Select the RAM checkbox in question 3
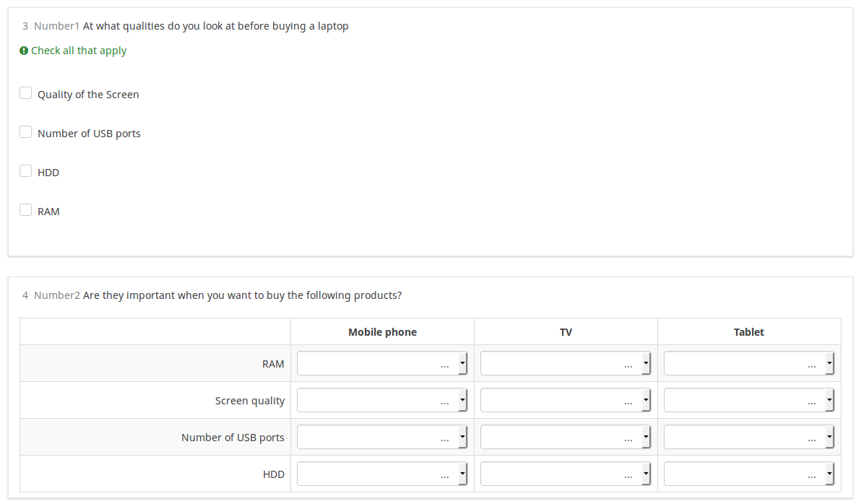This screenshot has height=504, width=861. coord(26,210)
